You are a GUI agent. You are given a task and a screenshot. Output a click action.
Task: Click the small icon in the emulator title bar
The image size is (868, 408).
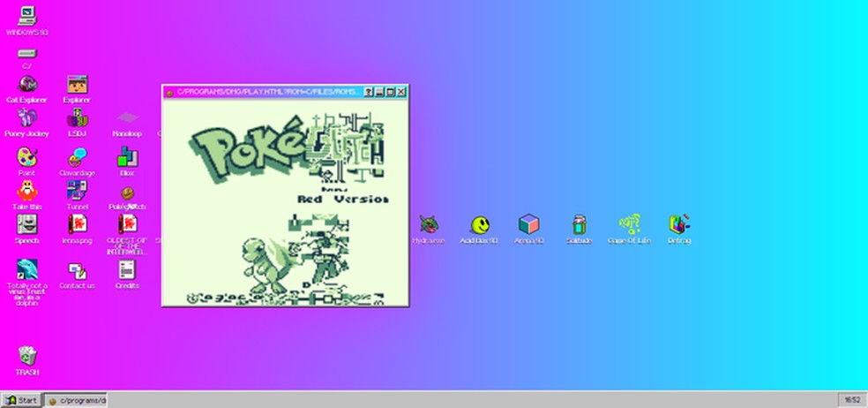(169, 93)
